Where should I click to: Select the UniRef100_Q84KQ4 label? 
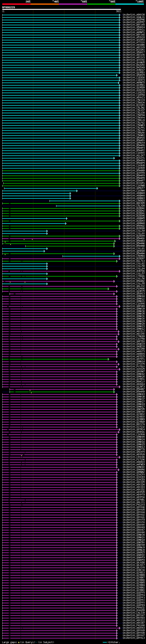tap(134, 251)
